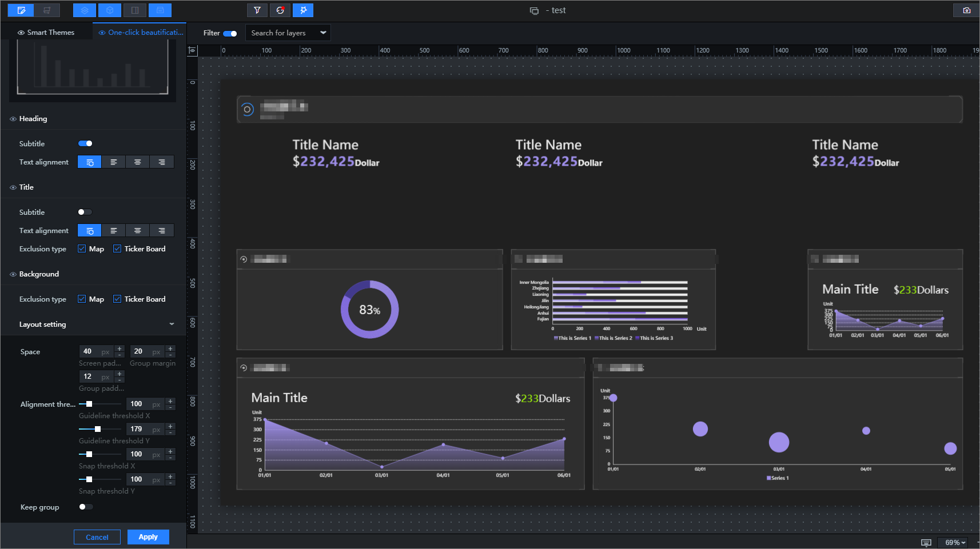
Task: Toggle the component library cube icon
Action: pyautogui.click(x=110, y=10)
